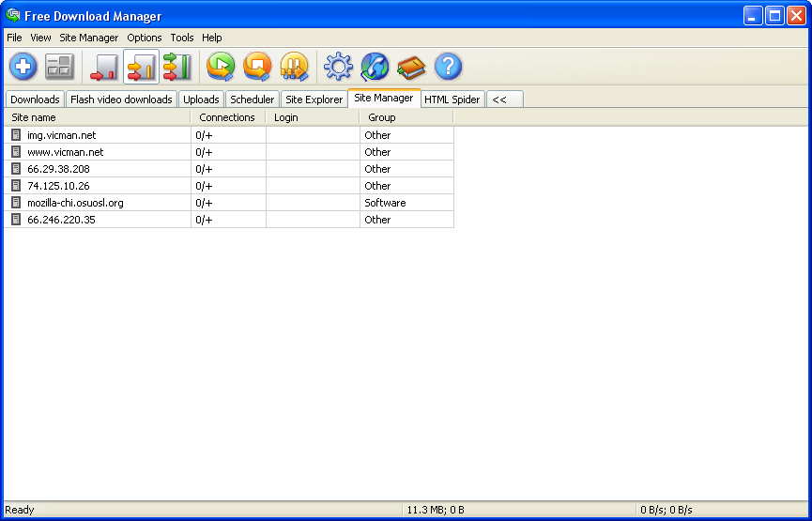Open the View menu
Image resolution: width=812 pixels, height=521 pixels.
coord(40,38)
